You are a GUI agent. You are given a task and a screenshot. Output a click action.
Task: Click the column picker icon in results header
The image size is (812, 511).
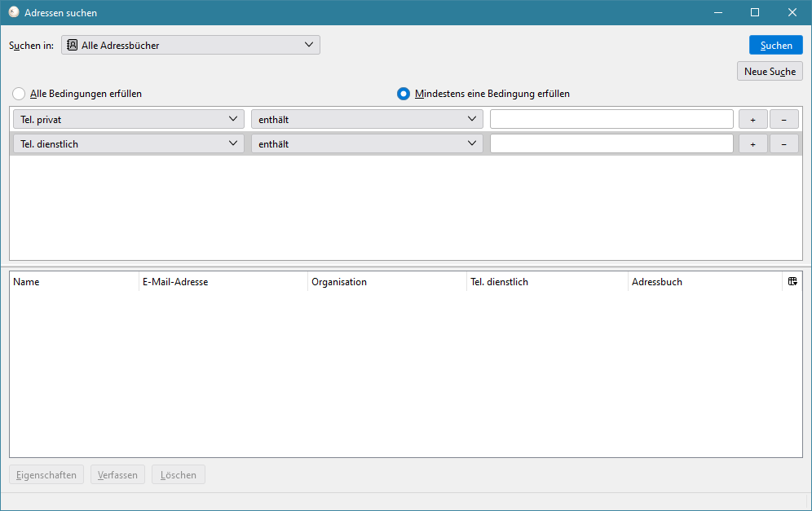pos(792,282)
